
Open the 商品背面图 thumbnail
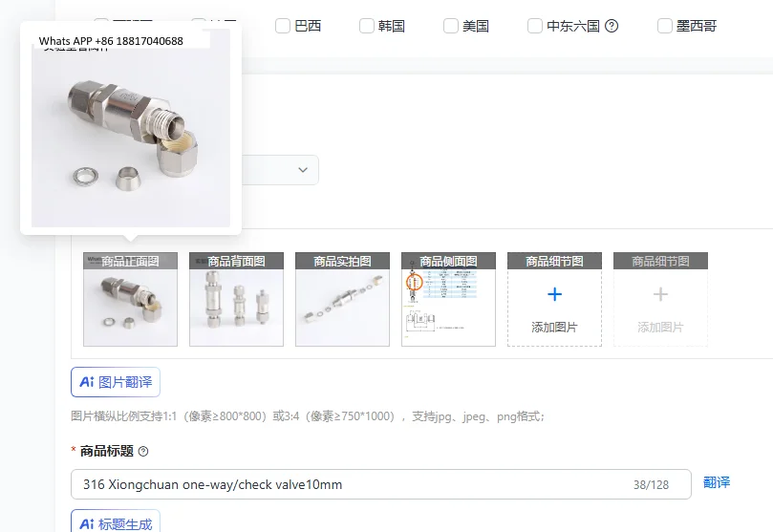click(x=236, y=300)
